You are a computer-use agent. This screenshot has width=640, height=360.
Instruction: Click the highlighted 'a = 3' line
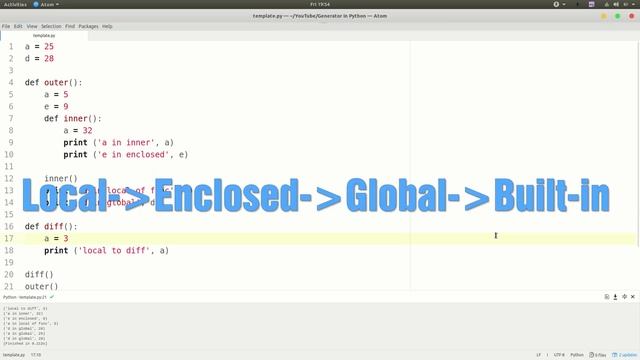(56, 238)
